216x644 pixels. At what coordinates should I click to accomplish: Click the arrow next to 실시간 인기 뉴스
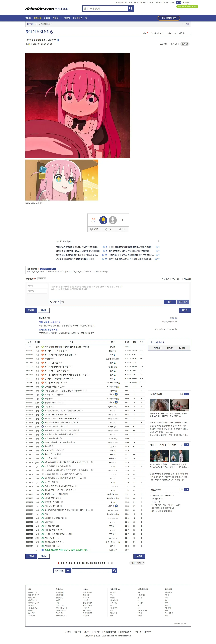tap(159, 241)
